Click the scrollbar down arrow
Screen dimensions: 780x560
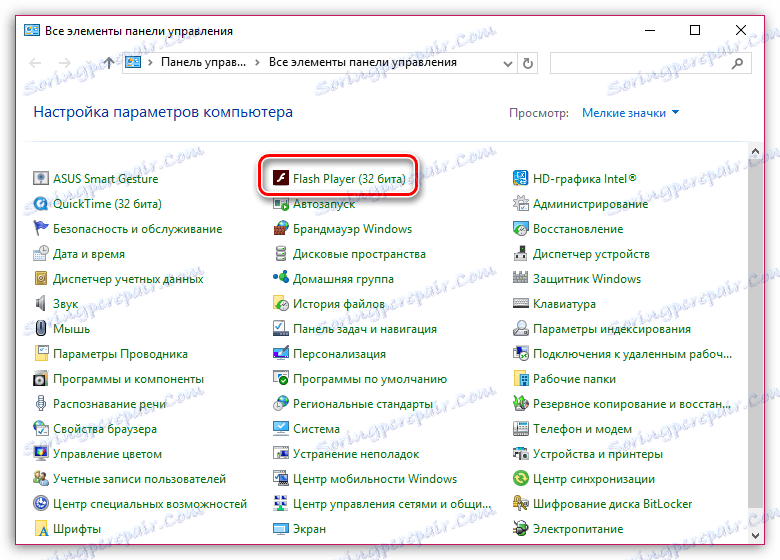click(755, 536)
